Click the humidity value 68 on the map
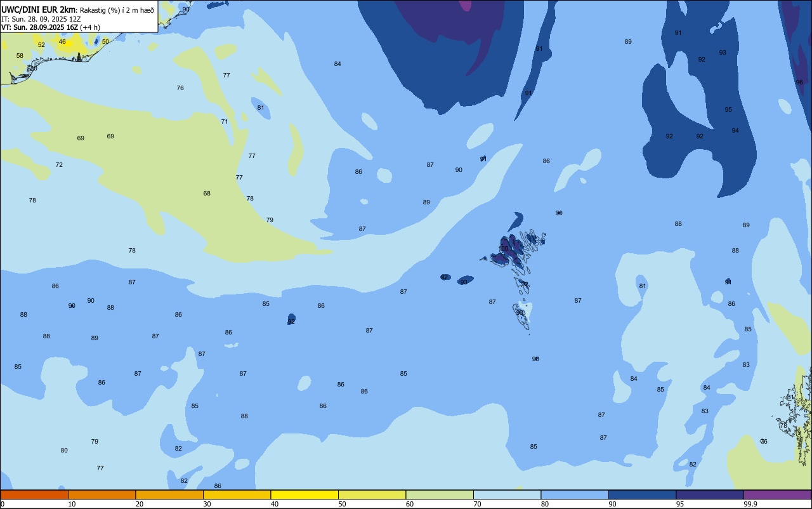 coord(207,194)
